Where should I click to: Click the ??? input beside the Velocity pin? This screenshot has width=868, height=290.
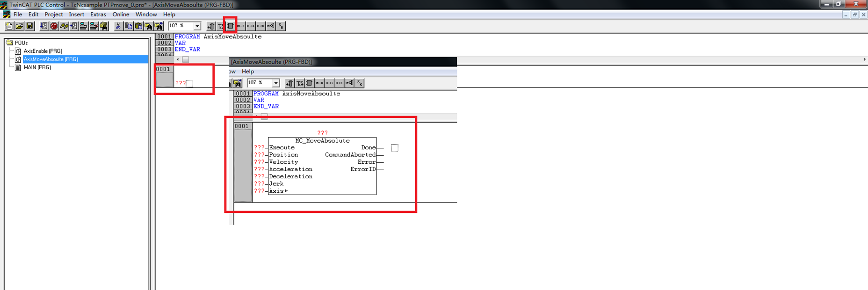pyautogui.click(x=260, y=162)
